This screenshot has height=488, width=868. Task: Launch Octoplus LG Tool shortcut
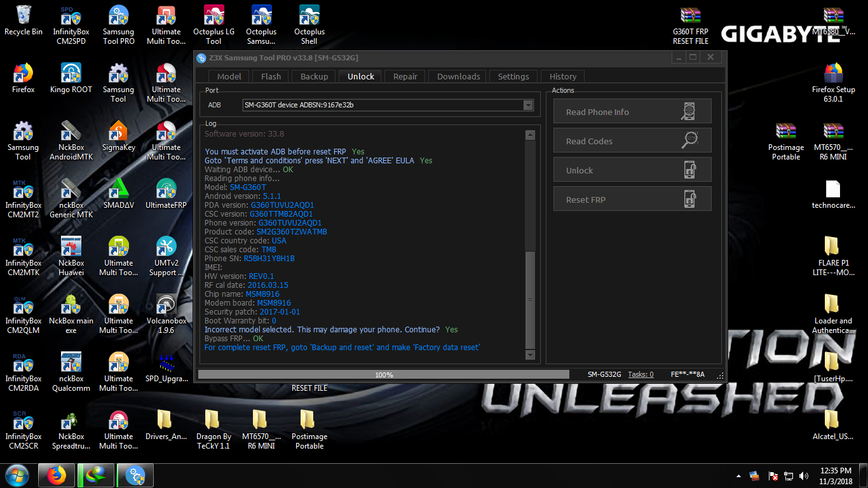pos(214,25)
